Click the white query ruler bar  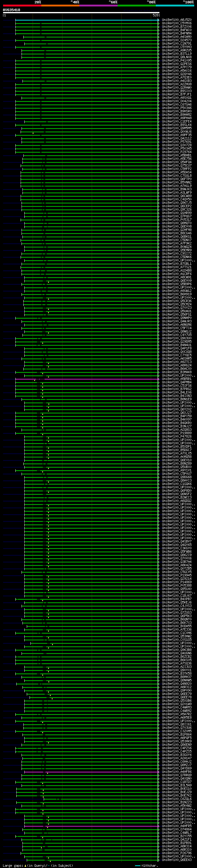(81, 12)
